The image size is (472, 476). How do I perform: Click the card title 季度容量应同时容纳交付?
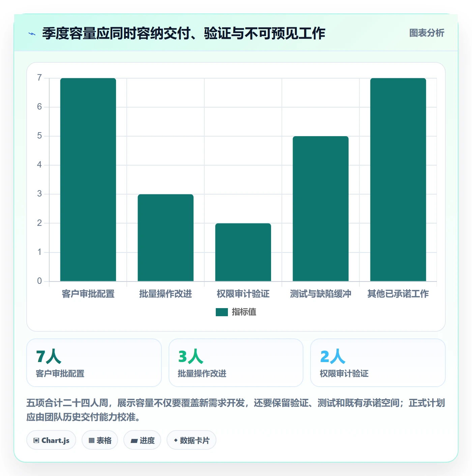click(x=184, y=33)
